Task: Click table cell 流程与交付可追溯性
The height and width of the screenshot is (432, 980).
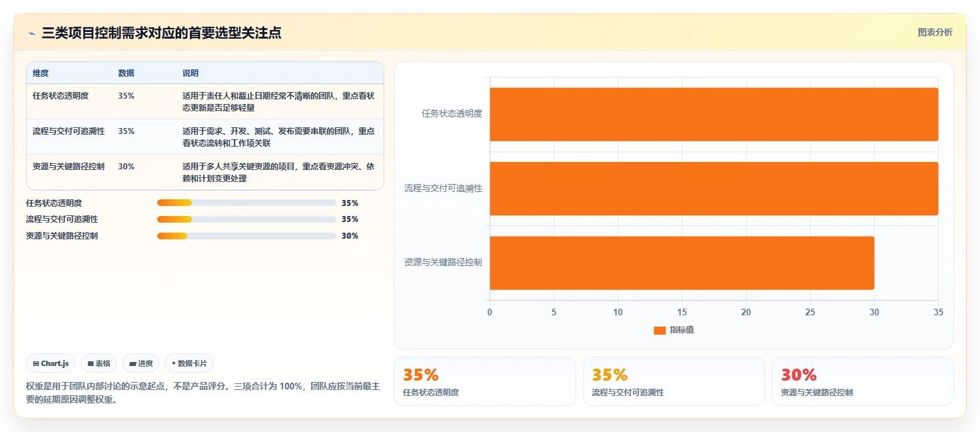Action: click(x=69, y=131)
